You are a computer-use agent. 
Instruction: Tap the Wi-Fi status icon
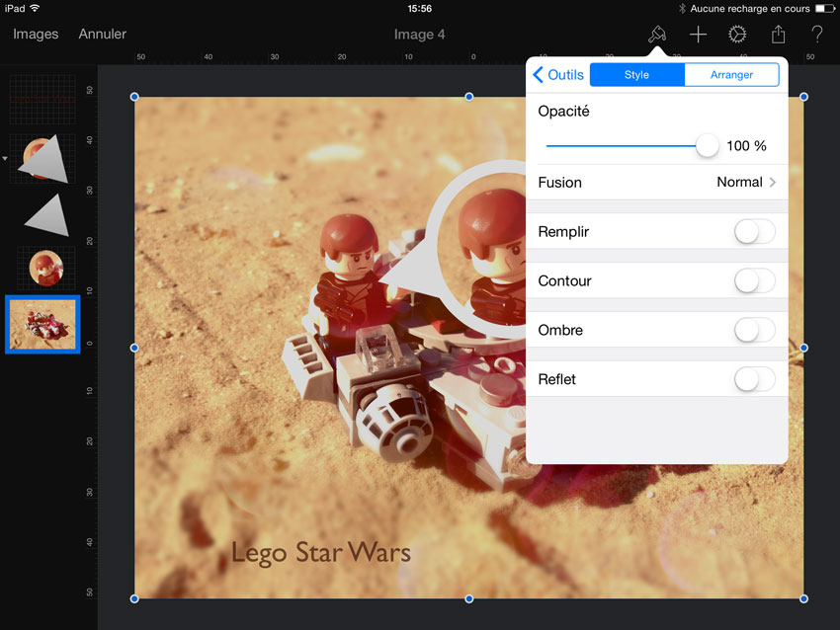(x=35, y=8)
